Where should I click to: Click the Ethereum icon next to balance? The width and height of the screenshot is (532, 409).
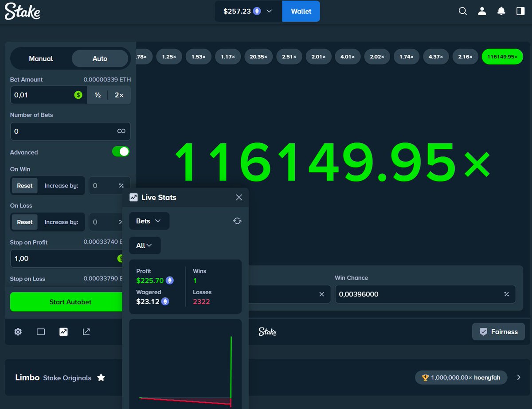pyautogui.click(x=257, y=11)
